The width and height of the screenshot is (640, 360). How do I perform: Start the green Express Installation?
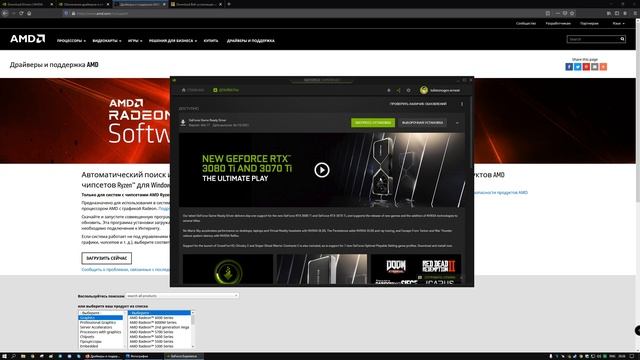373,122
